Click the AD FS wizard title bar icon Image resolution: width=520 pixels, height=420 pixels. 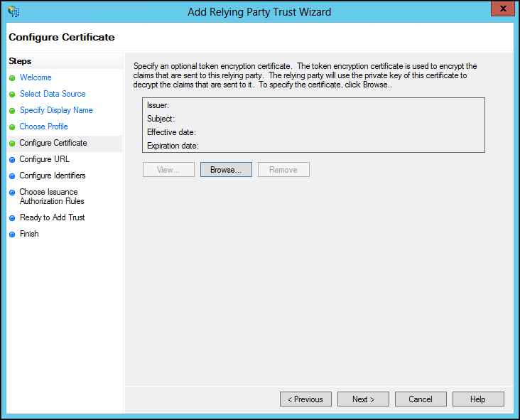[x=13, y=11]
